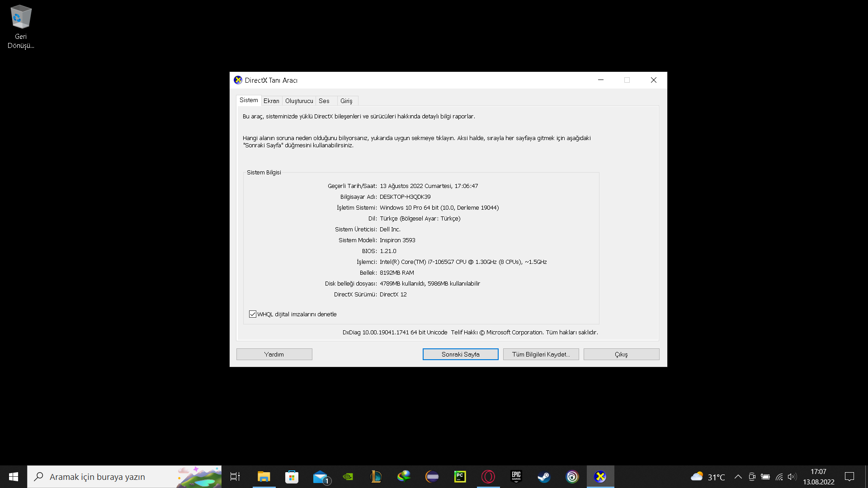Click the Sonraki Sayfa button
The image size is (868, 488).
click(x=460, y=354)
